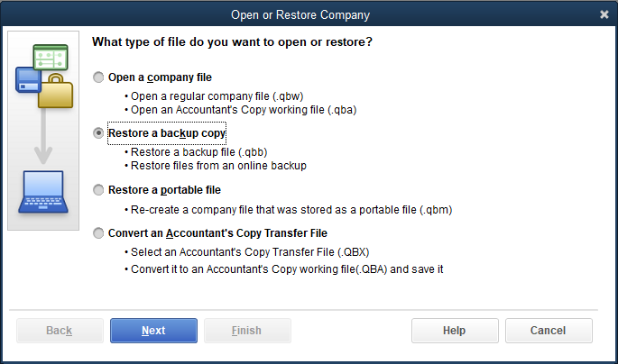
Task: Click the yellow padlock briefcase icon
Action: pyautogui.click(x=56, y=91)
